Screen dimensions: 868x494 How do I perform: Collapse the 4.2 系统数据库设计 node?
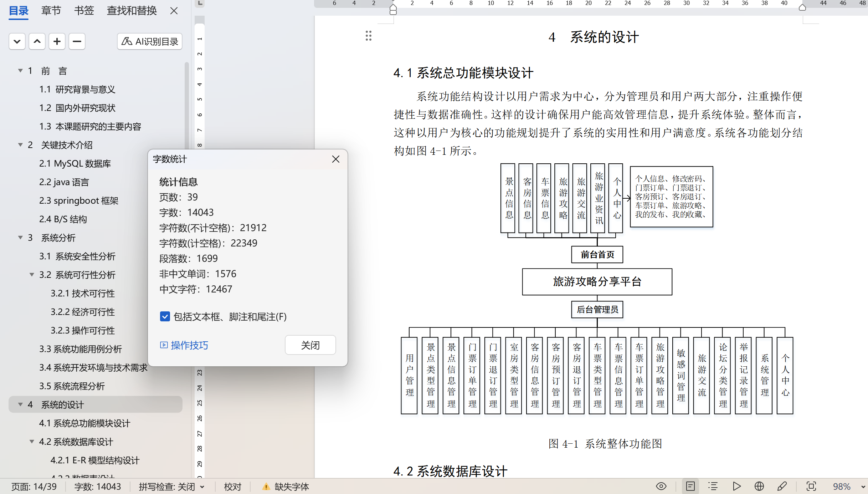32,442
